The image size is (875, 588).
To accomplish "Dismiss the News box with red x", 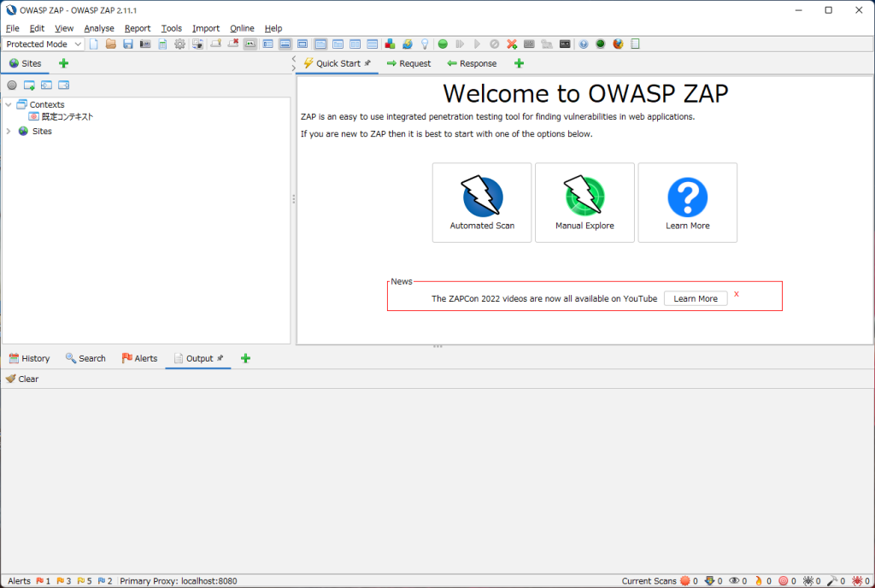I will pyautogui.click(x=737, y=294).
